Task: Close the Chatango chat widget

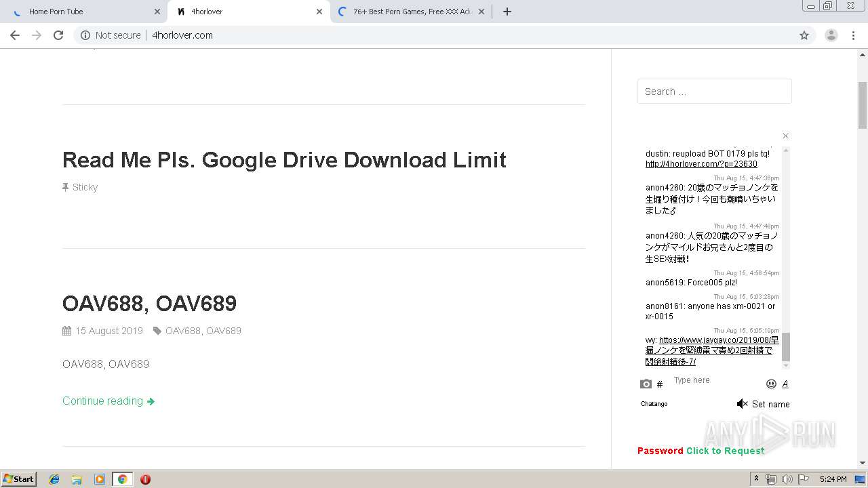Action: click(x=785, y=136)
